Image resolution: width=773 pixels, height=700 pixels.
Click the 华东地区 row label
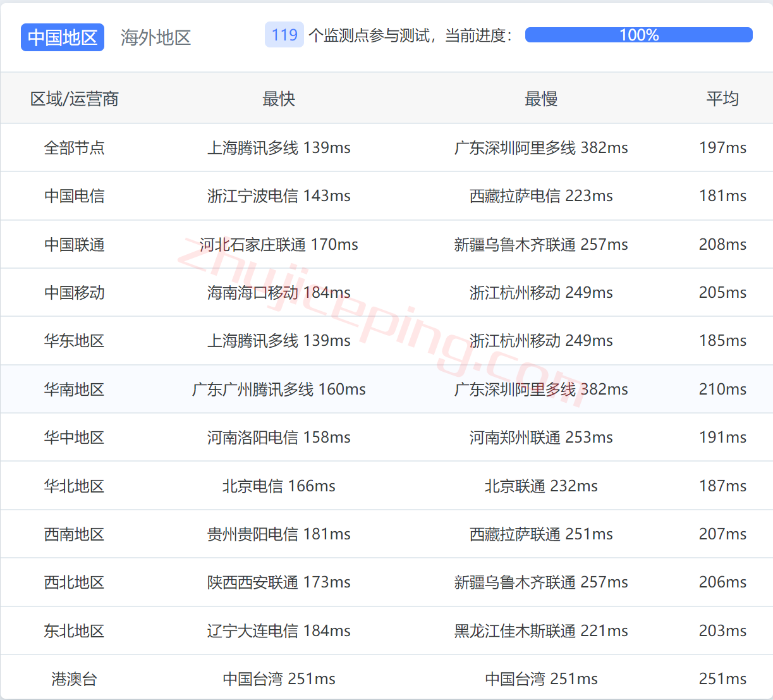(x=74, y=341)
